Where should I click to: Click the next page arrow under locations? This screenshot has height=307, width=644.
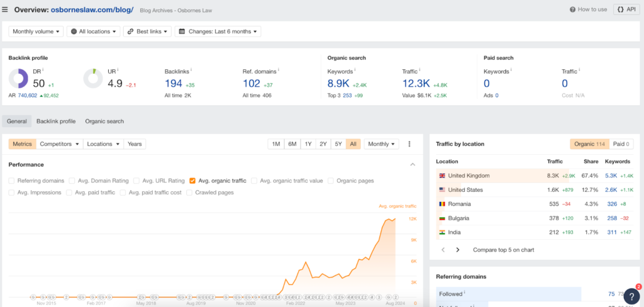pos(458,250)
